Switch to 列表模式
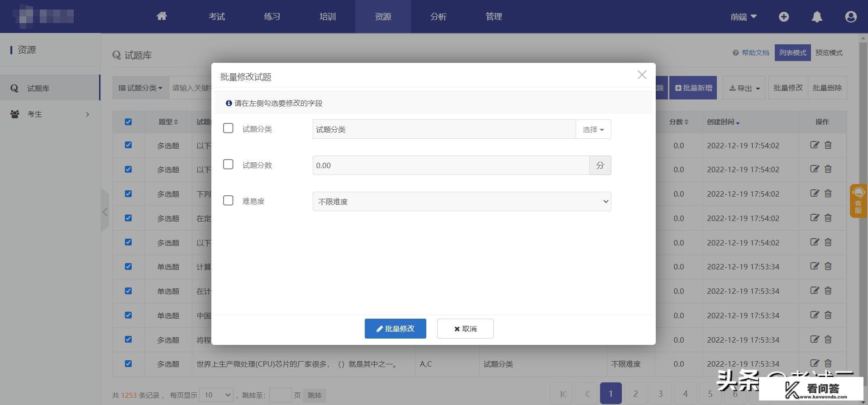 [792, 53]
